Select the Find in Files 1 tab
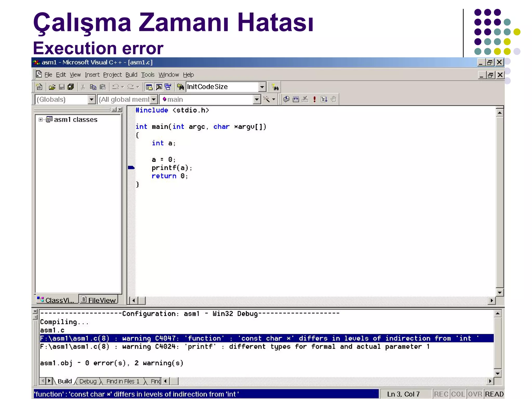The image size is (532, 399). click(123, 381)
